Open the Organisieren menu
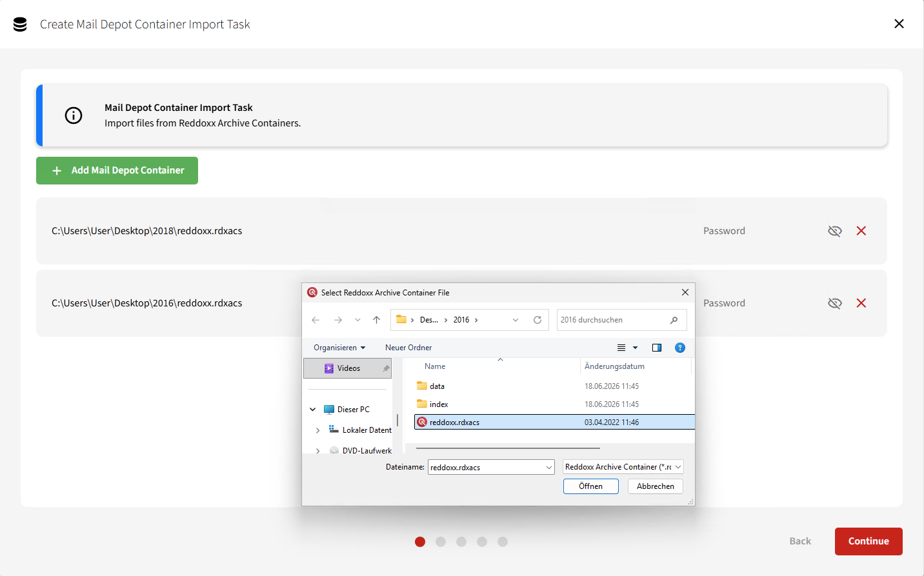This screenshot has height=576, width=924. click(x=339, y=348)
